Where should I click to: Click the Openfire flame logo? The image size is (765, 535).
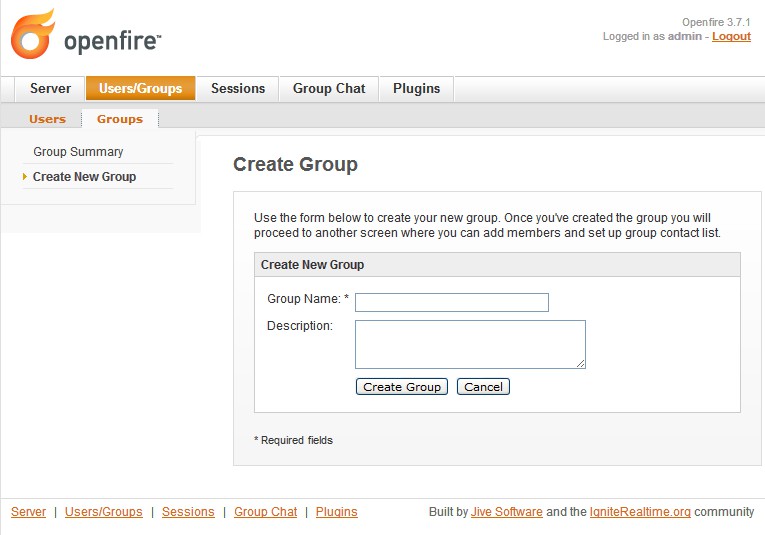coord(33,35)
